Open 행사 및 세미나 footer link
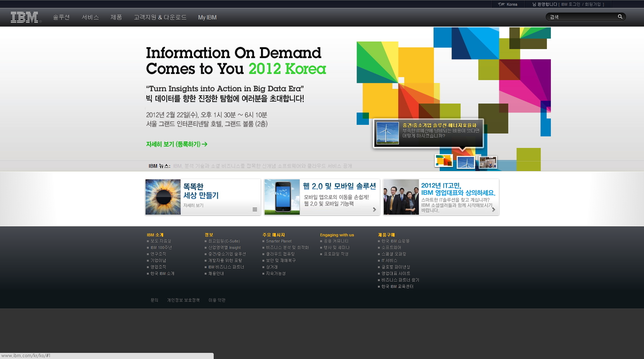This screenshot has width=644, height=359. [336, 248]
